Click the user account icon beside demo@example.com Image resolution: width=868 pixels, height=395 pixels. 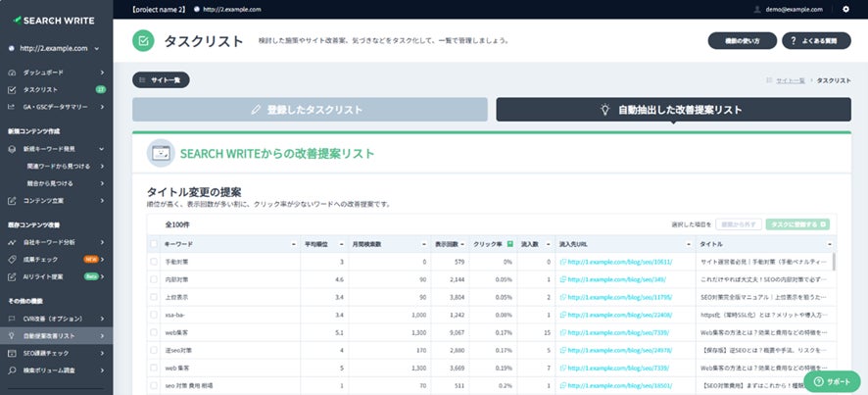(757, 9)
